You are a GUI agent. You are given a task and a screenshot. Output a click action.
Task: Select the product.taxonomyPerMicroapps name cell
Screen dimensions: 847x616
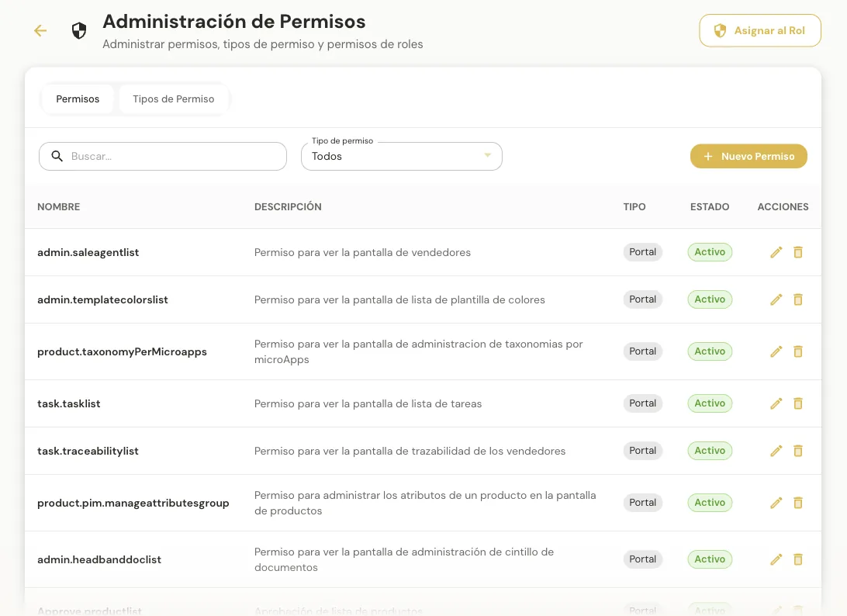[x=122, y=351]
